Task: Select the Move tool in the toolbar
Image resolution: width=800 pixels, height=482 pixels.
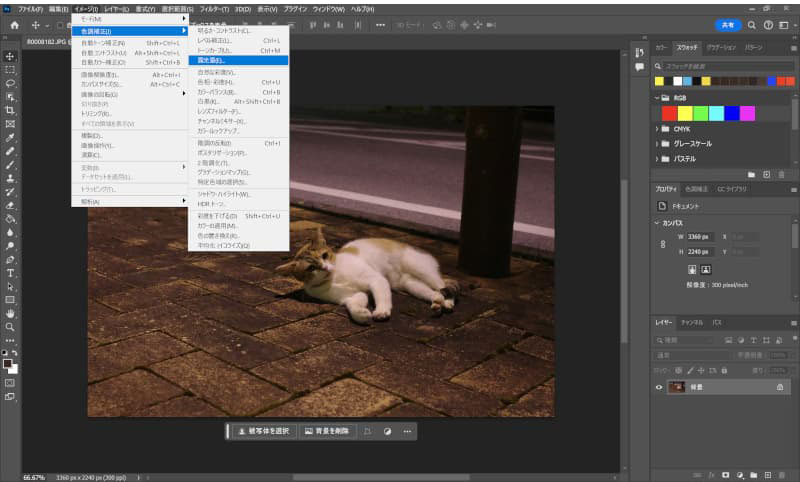Action: pos(10,57)
